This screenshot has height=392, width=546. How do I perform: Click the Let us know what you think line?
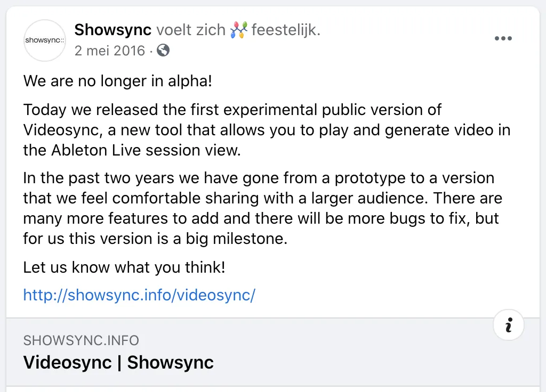click(123, 267)
